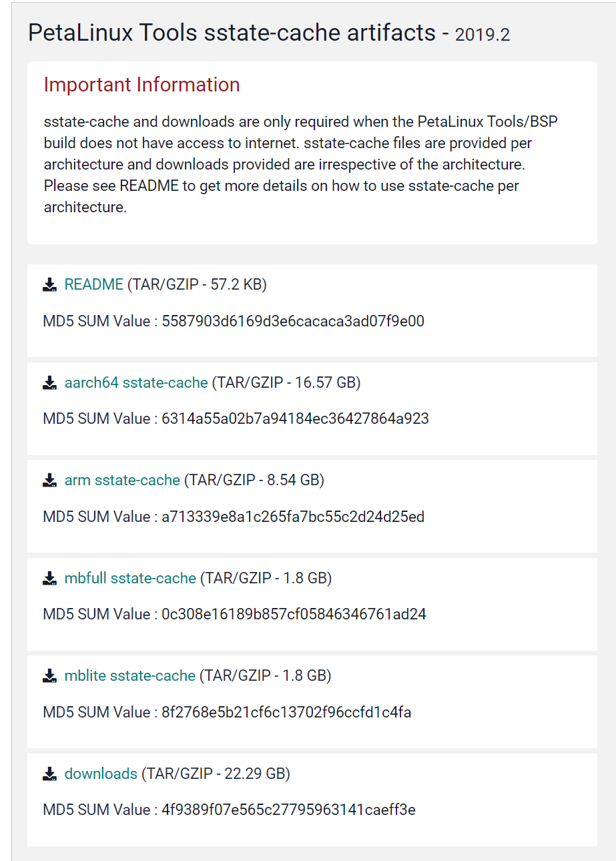
Task: Click the download icon next to arm sstate-cache
Action: click(49, 480)
